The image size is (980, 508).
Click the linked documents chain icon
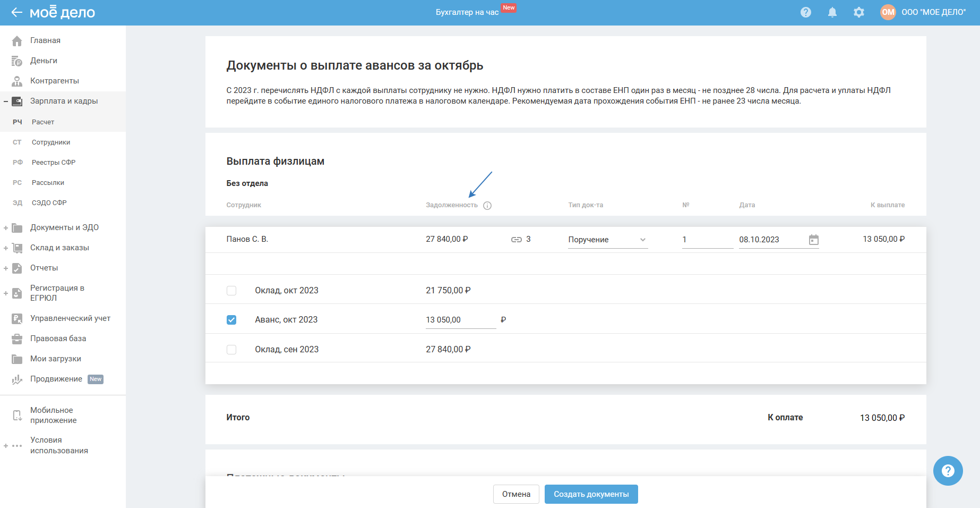click(516, 240)
